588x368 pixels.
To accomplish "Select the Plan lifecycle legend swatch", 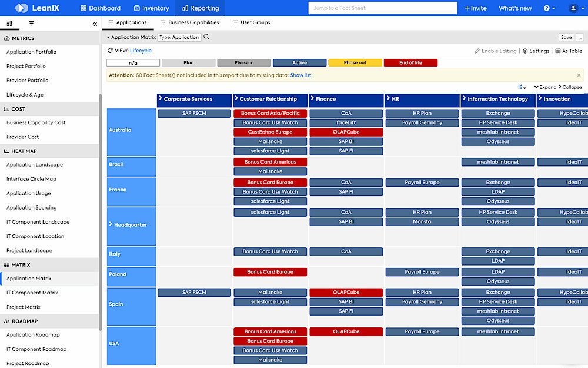I will tap(189, 63).
